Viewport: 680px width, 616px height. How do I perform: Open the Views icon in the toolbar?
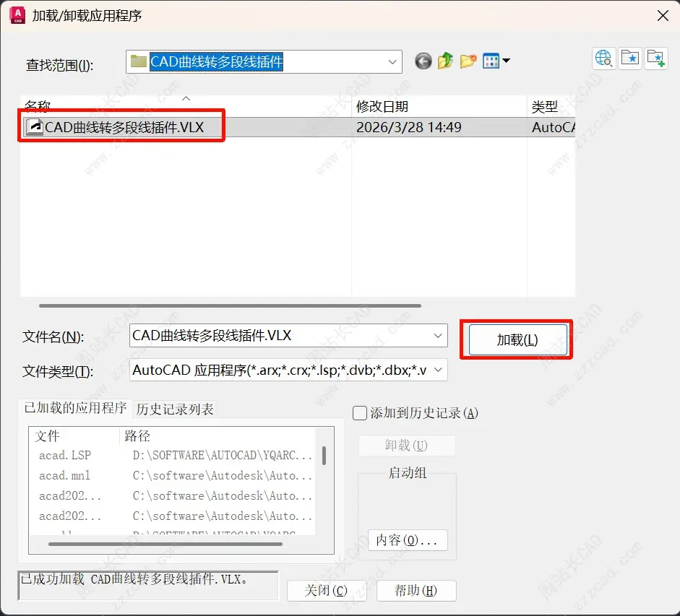[491, 61]
